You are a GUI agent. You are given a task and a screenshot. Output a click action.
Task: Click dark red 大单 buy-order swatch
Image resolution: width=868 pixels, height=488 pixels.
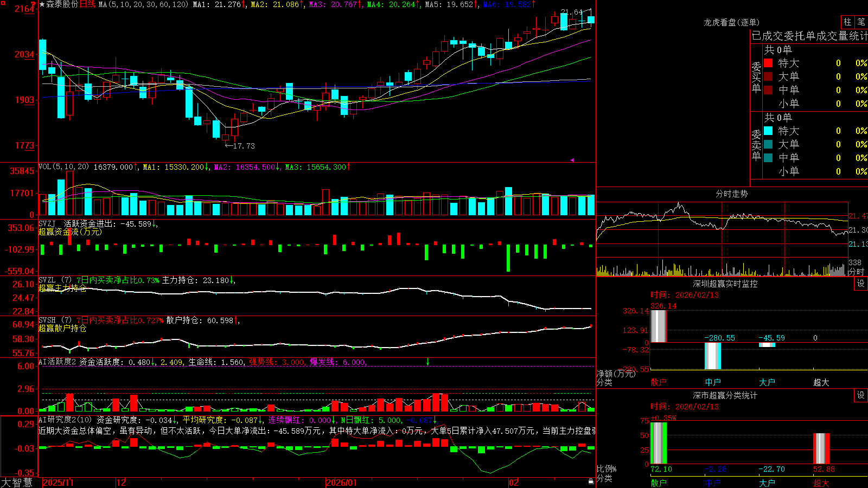(x=768, y=76)
